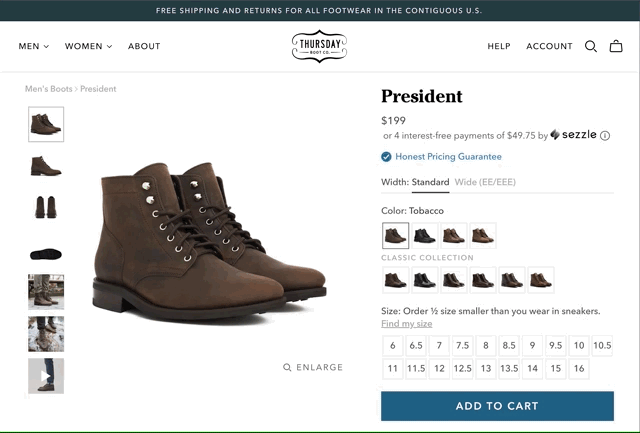Play the product video thumbnail
The width and height of the screenshot is (640, 433).
pyautogui.click(x=46, y=376)
